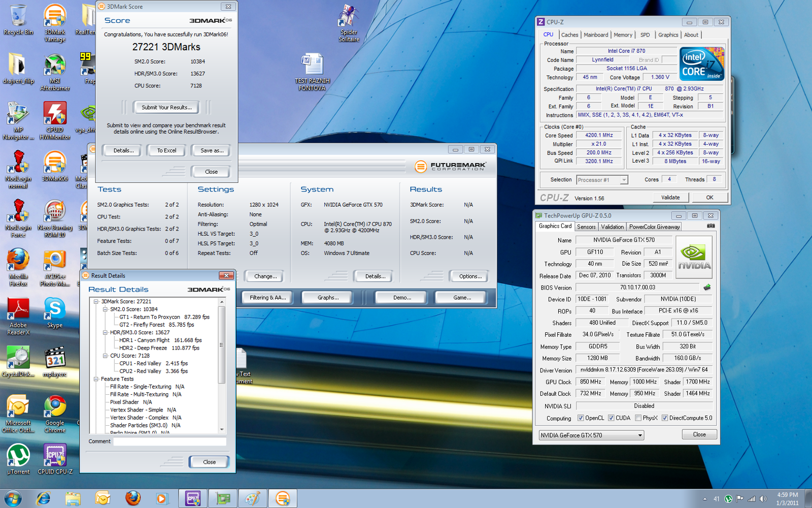
Task: Open Mozilla Firefox desktop shortcut
Action: pyautogui.click(x=18, y=267)
